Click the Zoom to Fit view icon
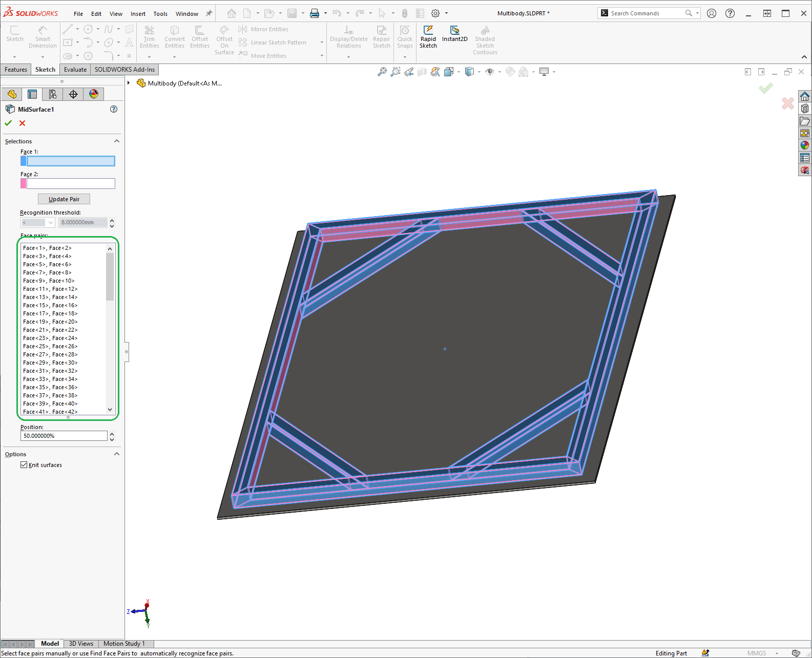The image size is (812, 658). pyautogui.click(x=382, y=72)
